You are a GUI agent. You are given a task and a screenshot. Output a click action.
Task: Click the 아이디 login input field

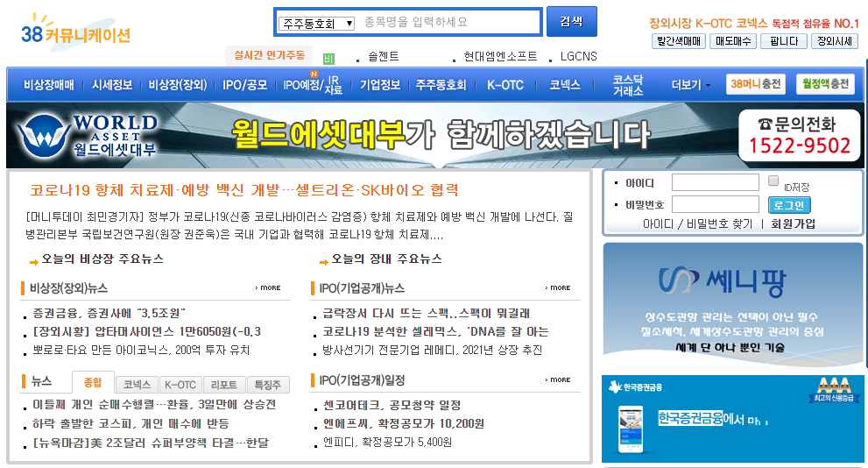point(716,182)
